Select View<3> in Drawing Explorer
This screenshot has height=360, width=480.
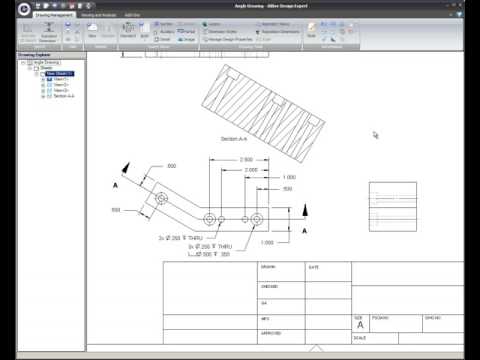[61, 90]
